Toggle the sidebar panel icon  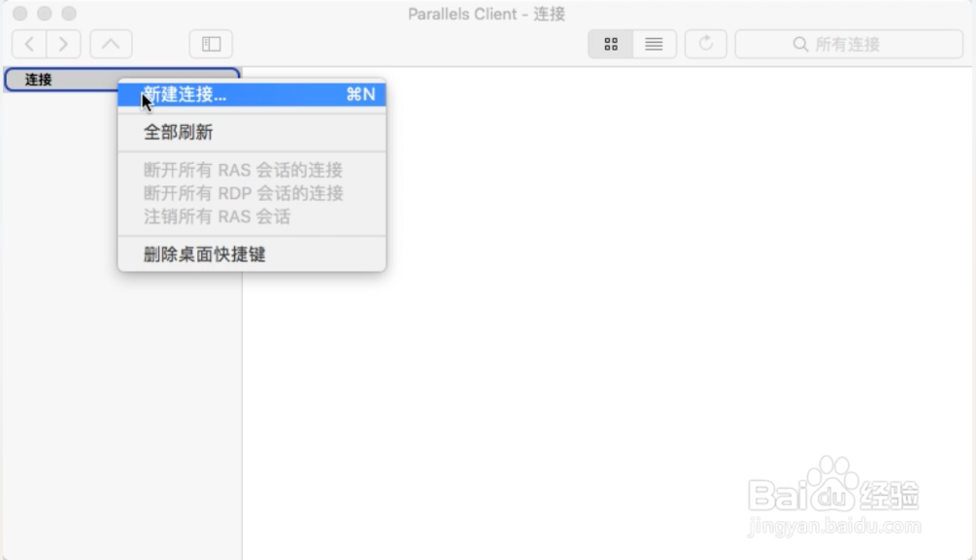(211, 44)
